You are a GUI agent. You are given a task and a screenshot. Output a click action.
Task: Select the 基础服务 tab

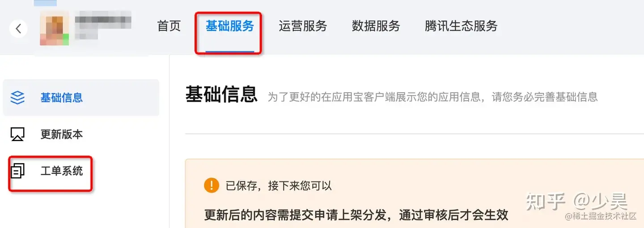click(x=230, y=26)
